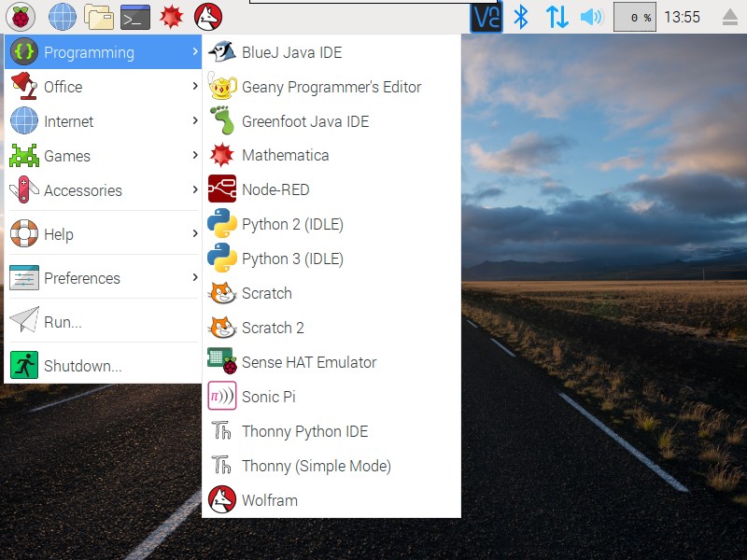The height and width of the screenshot is (560, 747).
Task: Click the Wolfram wolf icon in submenu
Action: point(222,499)
